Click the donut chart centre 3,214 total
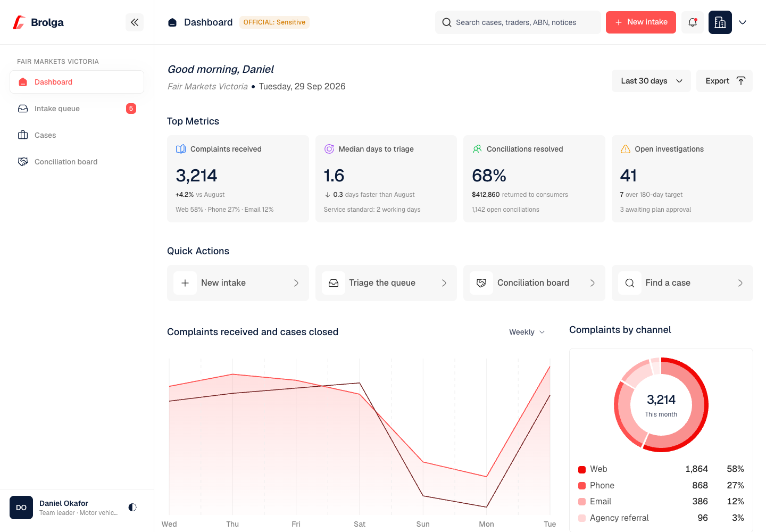Viewport: 766px width, 532px height. pos(661,400)
